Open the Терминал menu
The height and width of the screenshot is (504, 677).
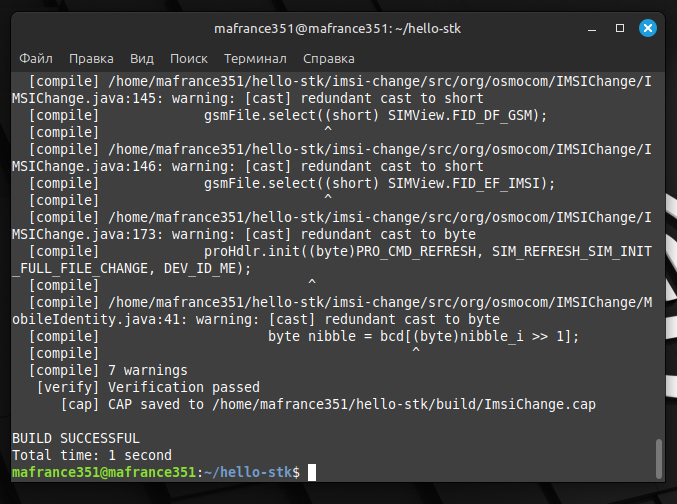(x=255, y=59)
